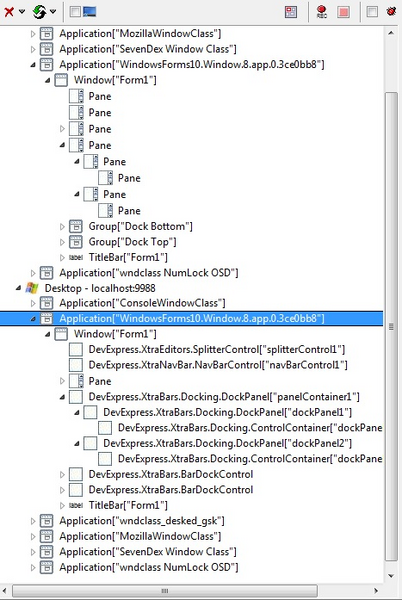The height and width of the screenshot is (600, 402).
Task: Select DockPanel["dockPanel2"] label
Action: [228, 443]
